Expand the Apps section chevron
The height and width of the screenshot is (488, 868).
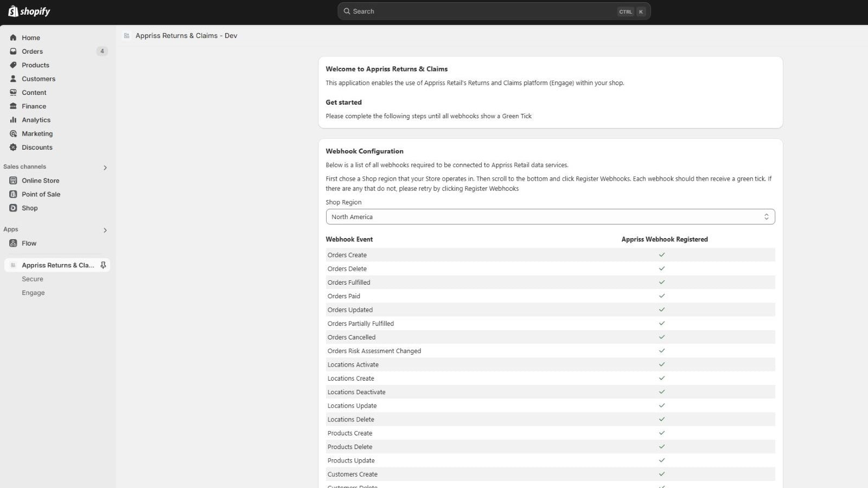coord(105,230)
